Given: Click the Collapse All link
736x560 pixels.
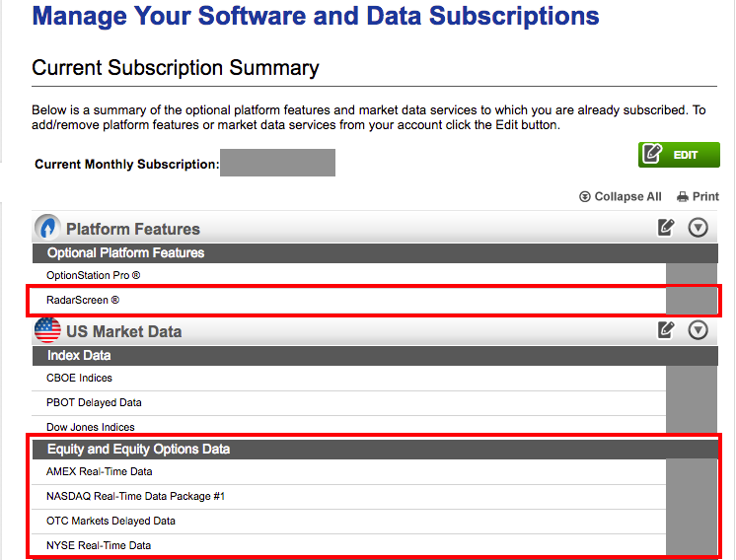Looking at the screenshot, I should tap(620, 196).
